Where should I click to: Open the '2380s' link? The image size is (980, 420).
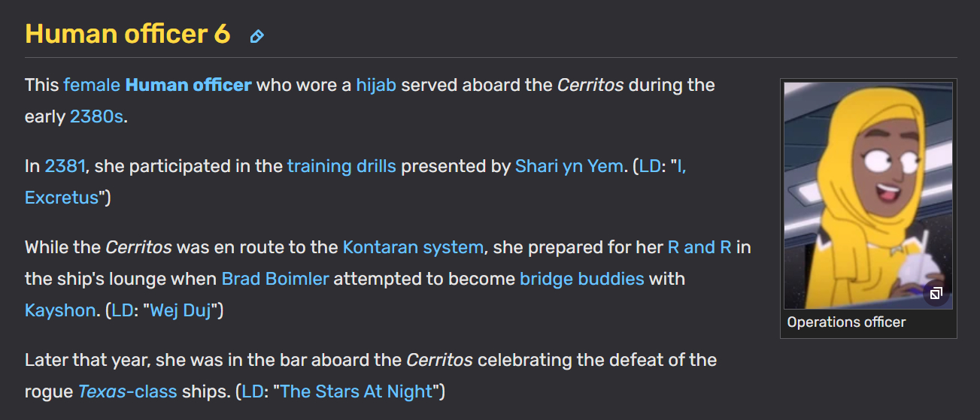pos(96,116)
